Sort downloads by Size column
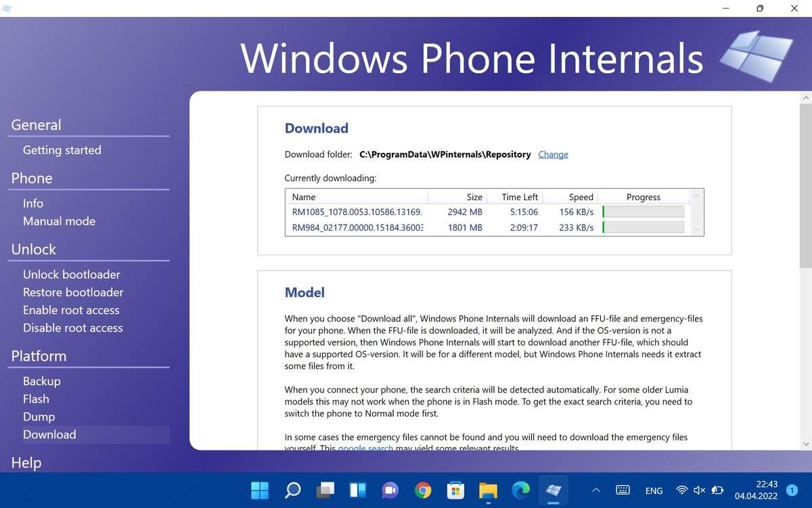Viewport: 812px width, 508px height. click(457, 197)
